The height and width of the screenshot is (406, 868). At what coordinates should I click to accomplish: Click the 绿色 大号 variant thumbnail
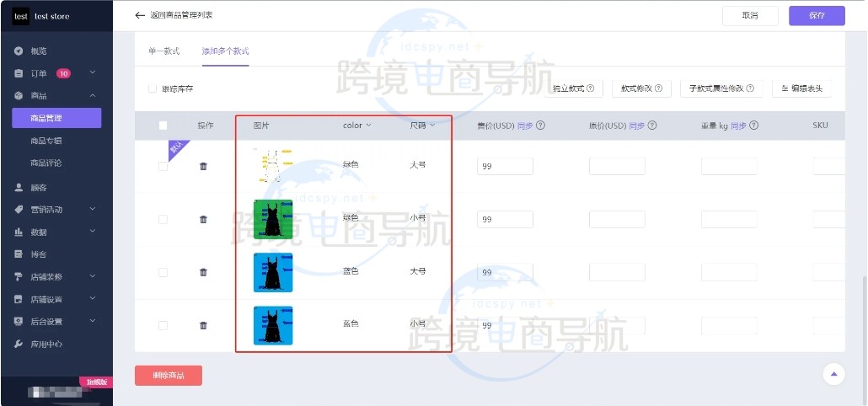(273, 165)
